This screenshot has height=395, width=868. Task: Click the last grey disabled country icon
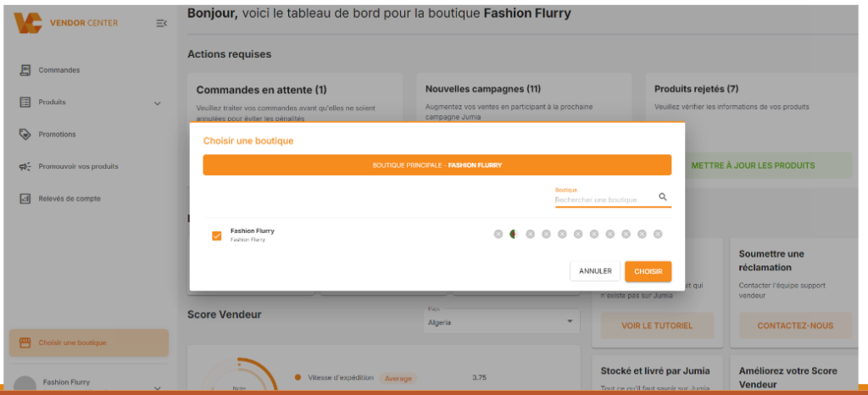(x=658, y=234)
